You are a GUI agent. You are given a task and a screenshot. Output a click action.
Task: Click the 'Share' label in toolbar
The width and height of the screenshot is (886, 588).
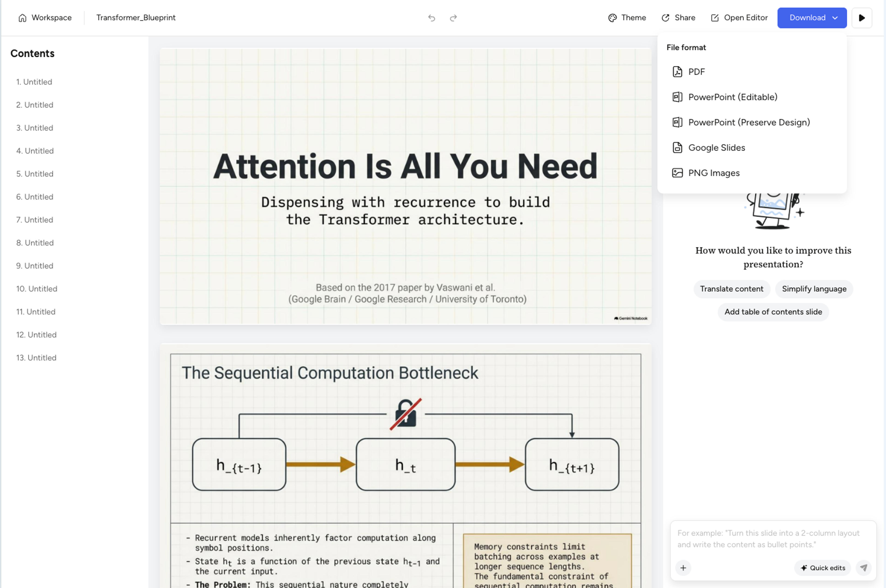pyautogui.click(x=685, y=18)
